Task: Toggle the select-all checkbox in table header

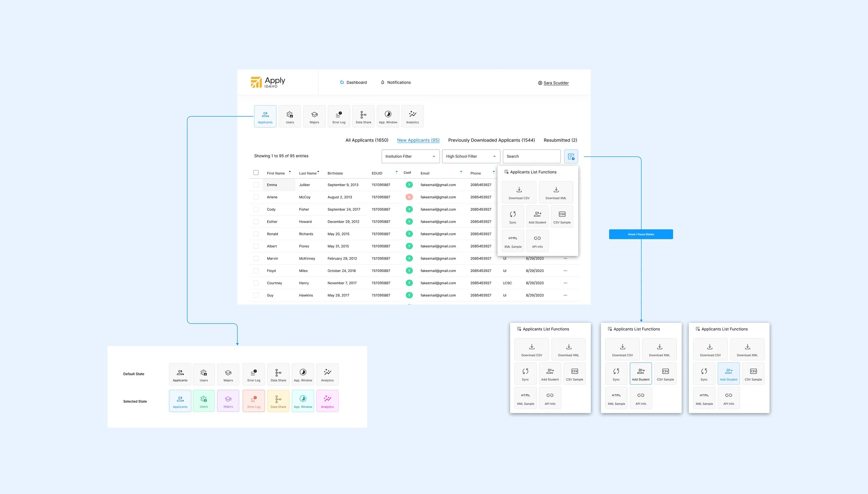Action: pyautogui.click(x=256, y=173)
